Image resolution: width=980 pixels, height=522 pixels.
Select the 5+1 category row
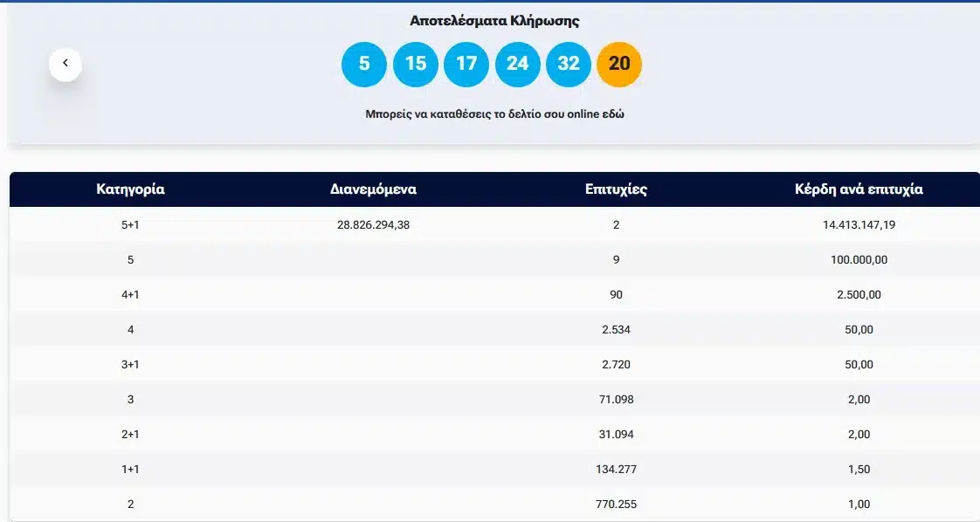coord(130,225)
